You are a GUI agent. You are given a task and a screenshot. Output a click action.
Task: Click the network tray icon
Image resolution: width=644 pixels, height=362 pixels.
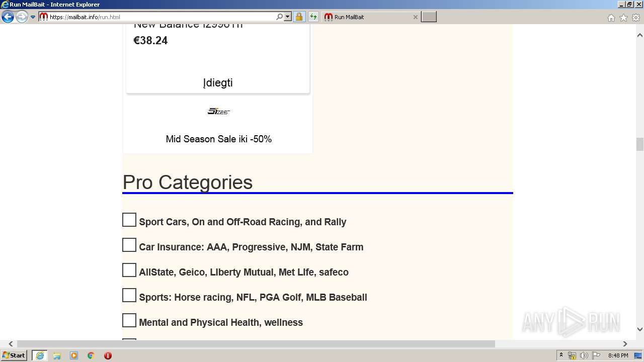pyautogui.click(x=572, y=355)
